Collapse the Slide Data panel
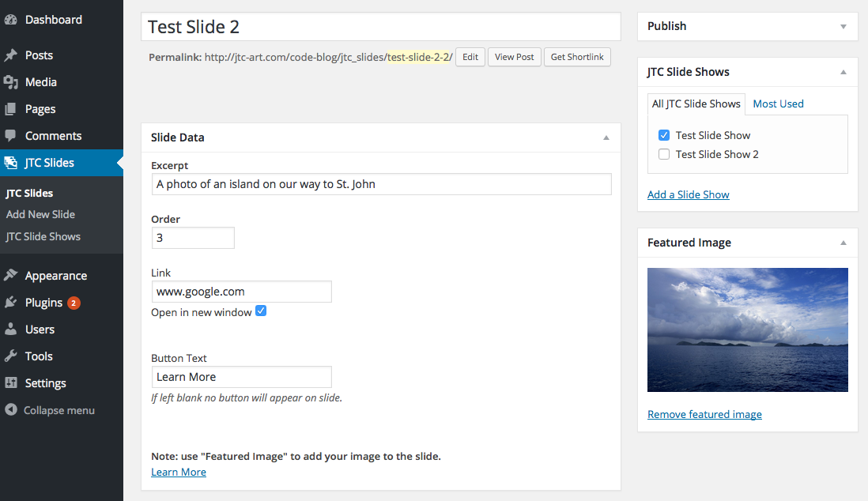This screenshot has height=501, width=868. 606,137
